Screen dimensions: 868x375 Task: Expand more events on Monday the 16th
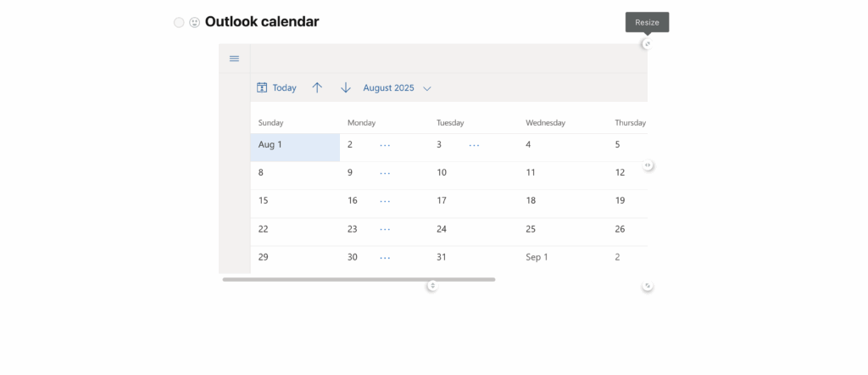385,201
